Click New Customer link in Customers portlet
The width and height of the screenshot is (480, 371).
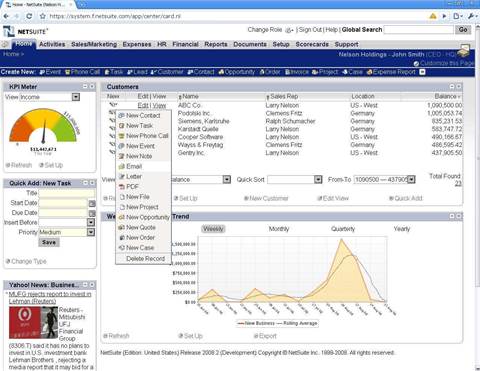pyautogui.click(x=266, y=198)
